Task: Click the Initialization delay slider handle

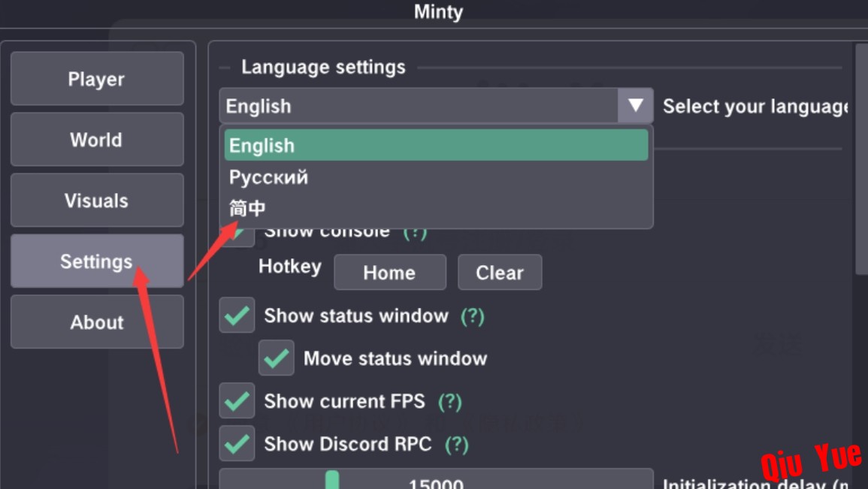Action: (x=332, y=479)
